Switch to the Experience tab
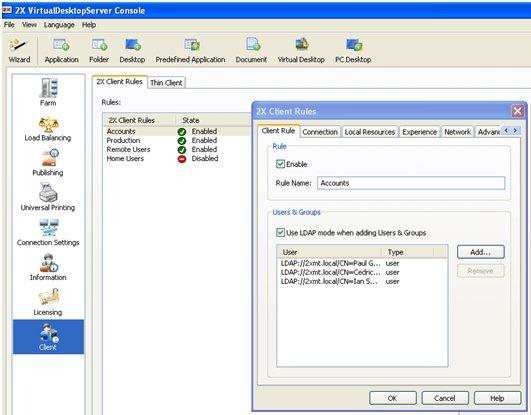 [x=419, y=132]
